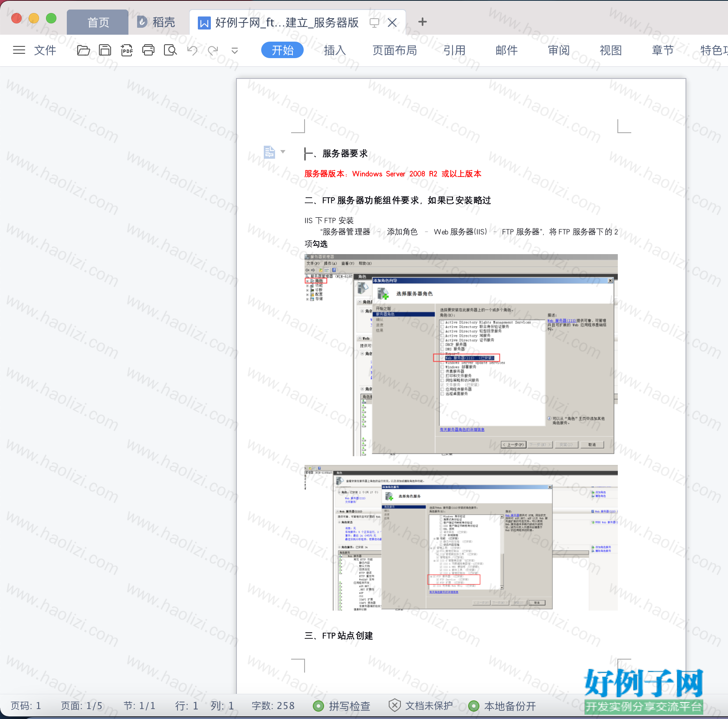
Task: Click the 列: 1 status entry
Action: pos(222,706)
